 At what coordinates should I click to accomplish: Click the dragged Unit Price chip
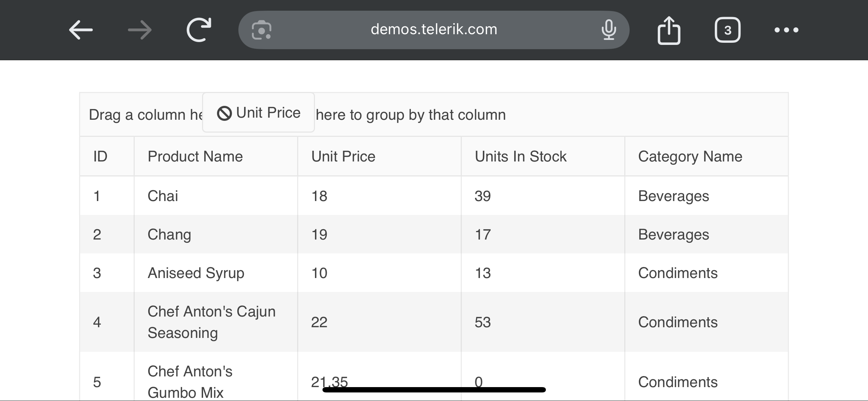(x=259, y=113)
